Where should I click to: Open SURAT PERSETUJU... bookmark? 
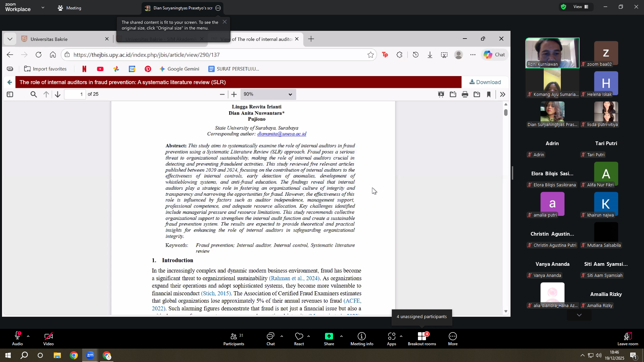(x=234, y=69)
